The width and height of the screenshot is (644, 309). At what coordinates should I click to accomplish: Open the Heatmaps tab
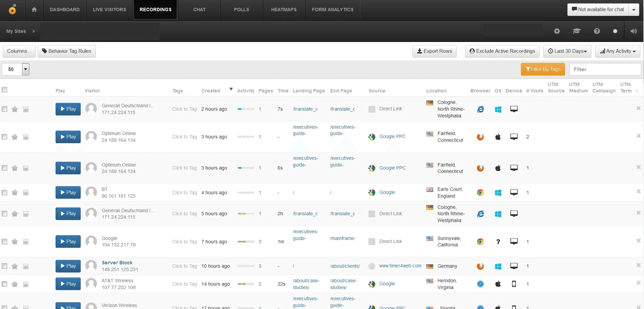tap(284, 9)
